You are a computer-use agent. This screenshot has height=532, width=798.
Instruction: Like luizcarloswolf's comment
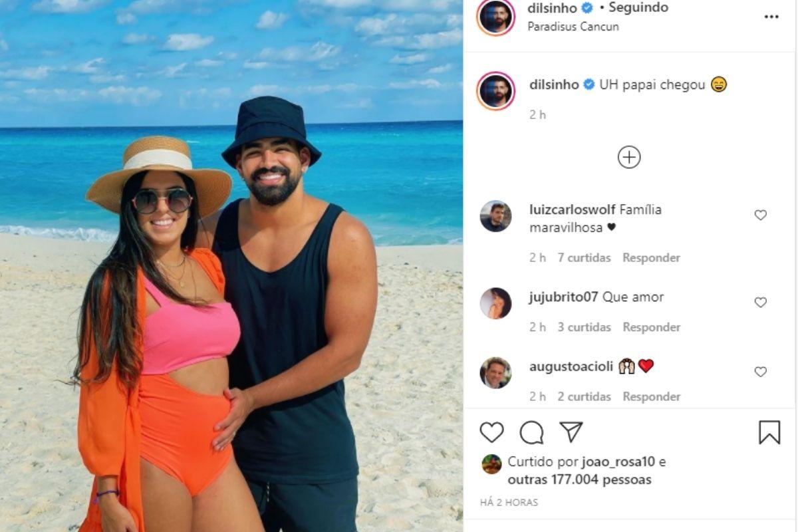[x=760, y=215]
